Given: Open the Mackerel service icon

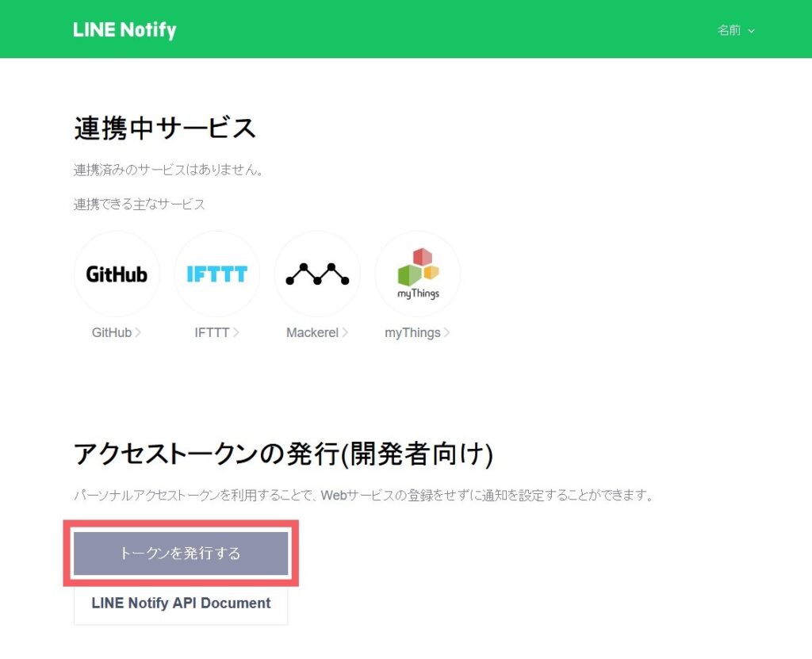Looking at the screenshot, I should (x=317, y=274).
